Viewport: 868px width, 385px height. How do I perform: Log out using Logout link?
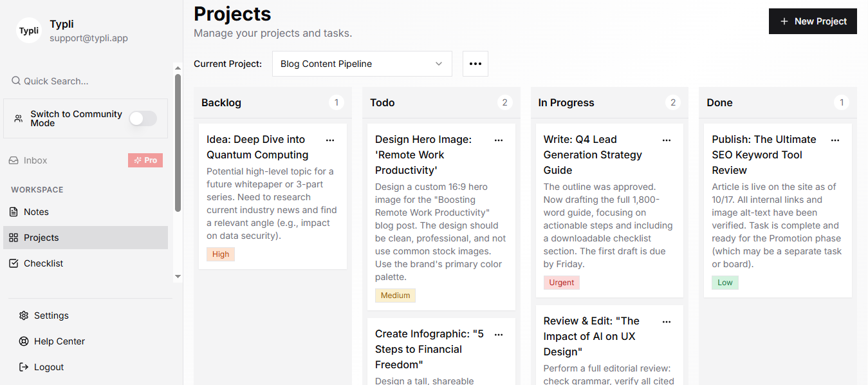click(x=48, y=367)
